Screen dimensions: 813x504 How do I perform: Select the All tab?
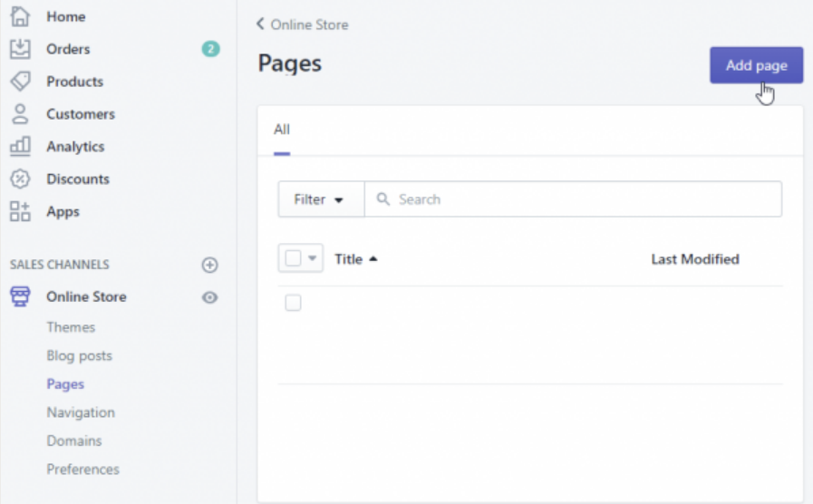pos(282,130)
